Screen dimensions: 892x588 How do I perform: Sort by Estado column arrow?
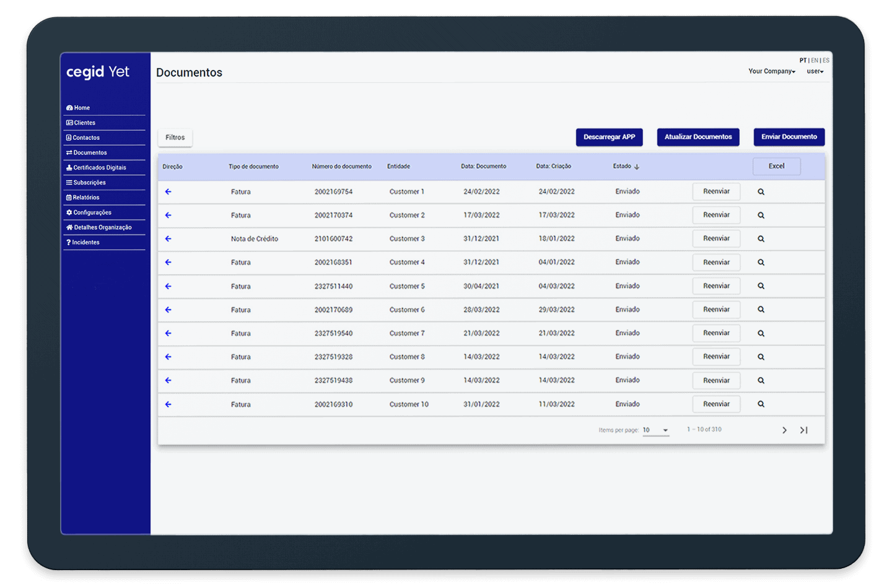(636, 166)
